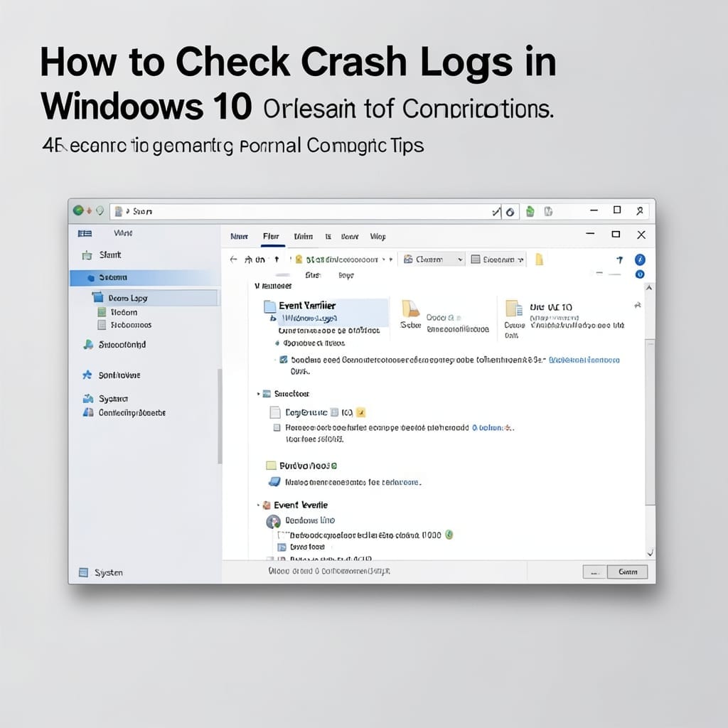Select the star-marked Sontrovwe sidebar item
The image size is (728, 728).
click(x=112, y=375)
